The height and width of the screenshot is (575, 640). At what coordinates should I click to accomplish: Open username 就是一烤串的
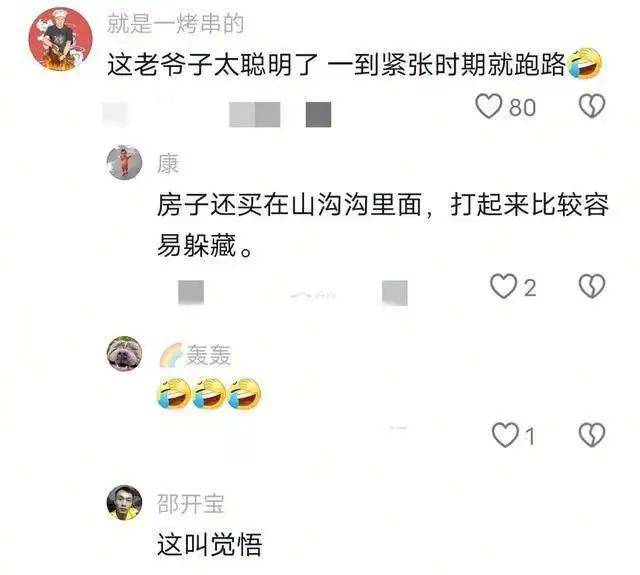tap(176, 23)
